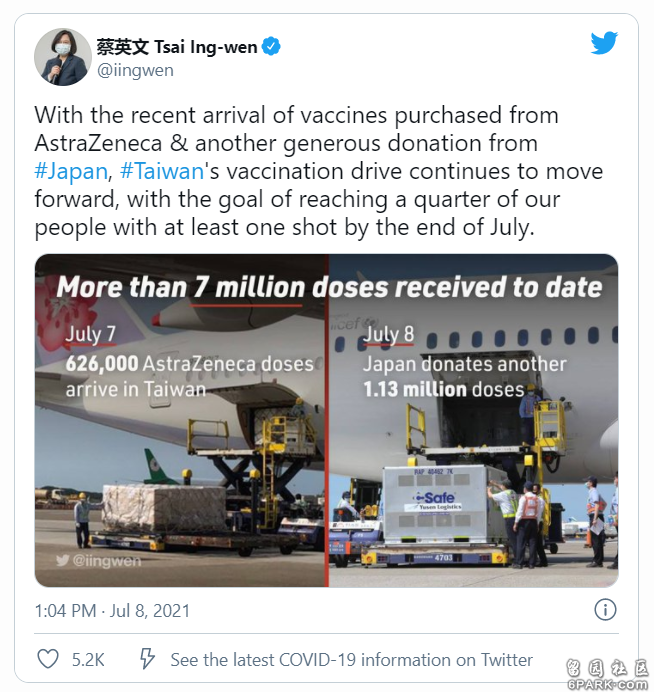
Task: Click the 6PARK.com watermark logo
Action: 609,674
